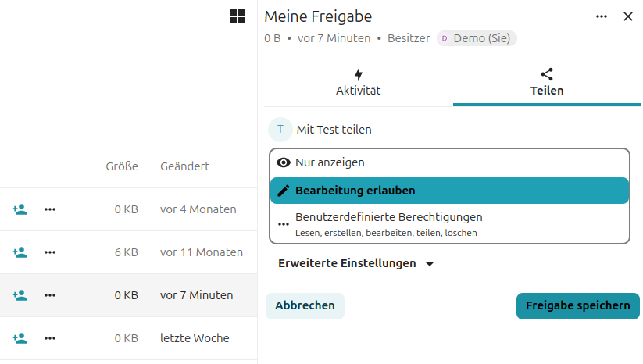This screenshot has width=643, height=364.
Task: Switch to grid view layout
Action: (238, 16)
